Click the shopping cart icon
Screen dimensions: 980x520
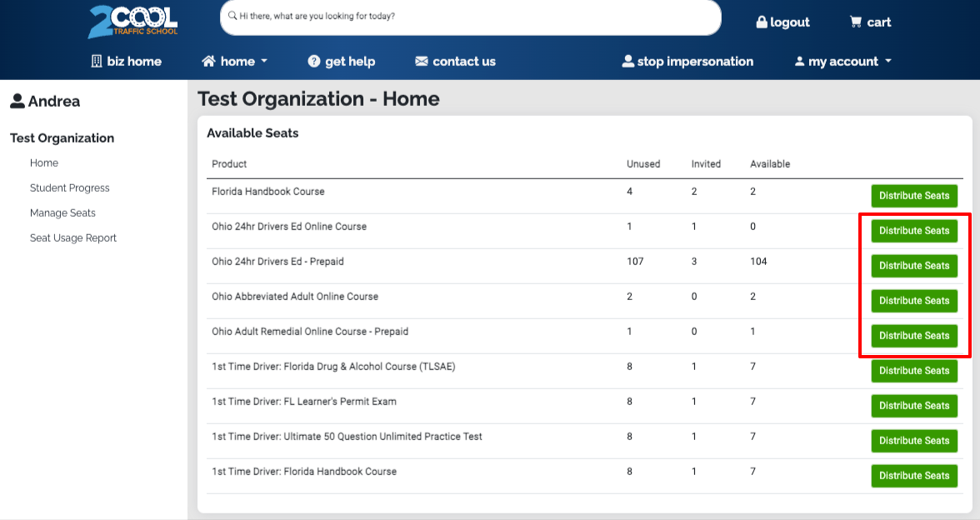point(856,22)
